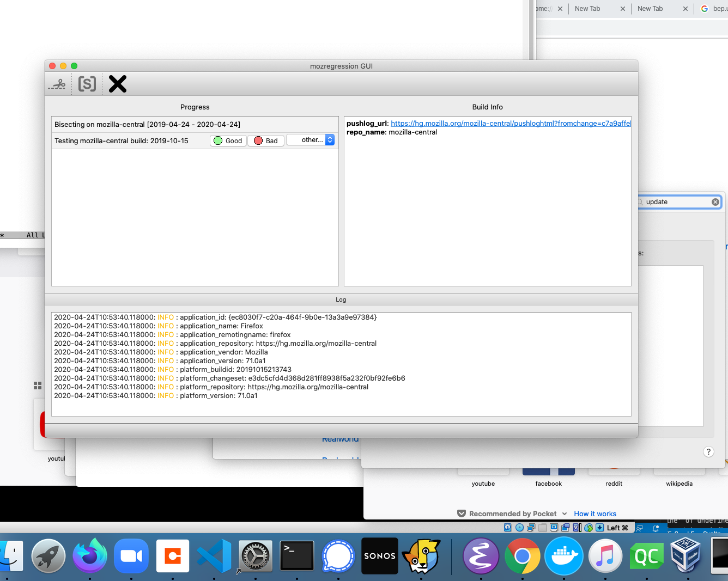The image size is (728, 581).
Task: Expand the "other..." verdict dropdown
Action: coord(311,140)
